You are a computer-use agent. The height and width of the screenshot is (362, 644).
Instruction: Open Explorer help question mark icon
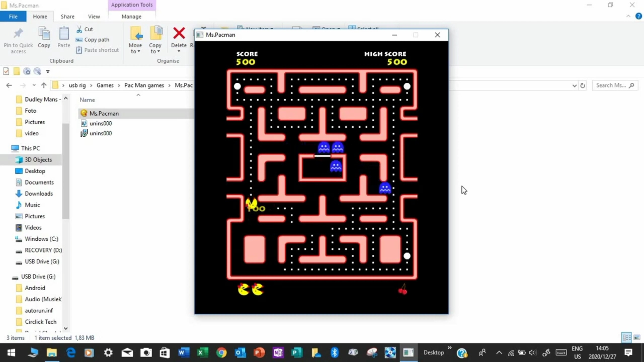click(639, 16)
